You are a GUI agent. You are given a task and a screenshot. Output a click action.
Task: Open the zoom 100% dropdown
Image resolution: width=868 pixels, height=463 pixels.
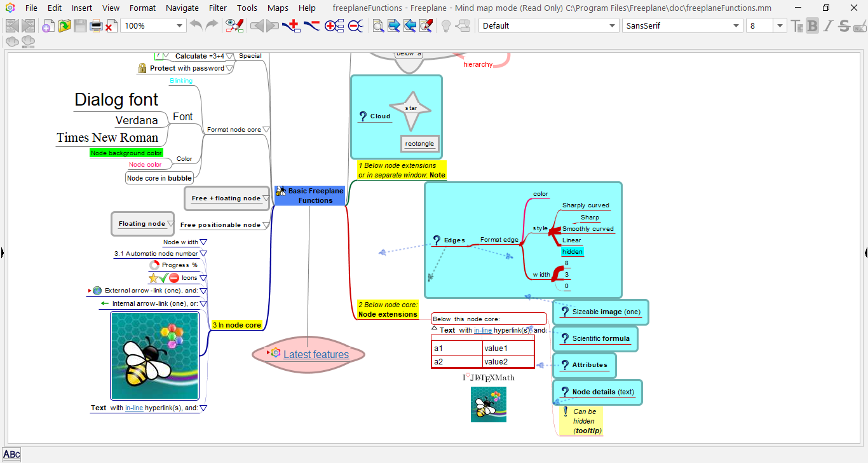pos(180,26)
